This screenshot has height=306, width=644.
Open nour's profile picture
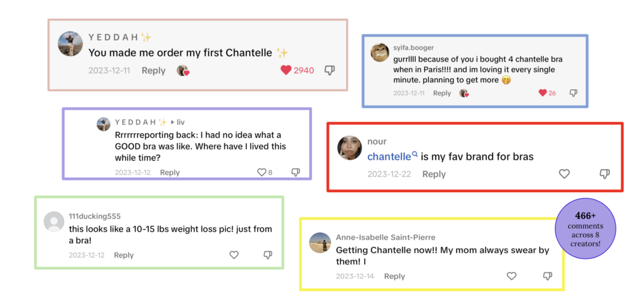pos(350,148)
